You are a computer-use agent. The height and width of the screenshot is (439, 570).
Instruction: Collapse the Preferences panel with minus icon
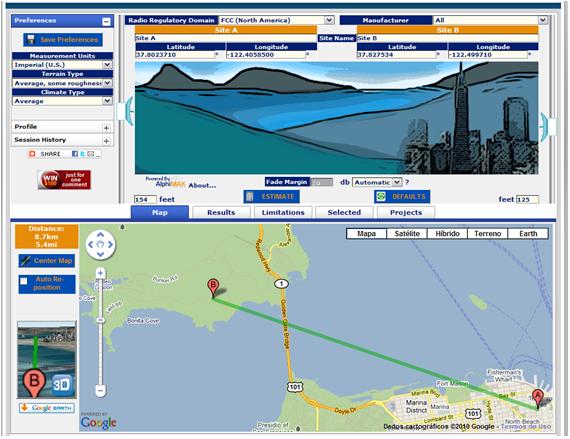click(x=106, y=22)
